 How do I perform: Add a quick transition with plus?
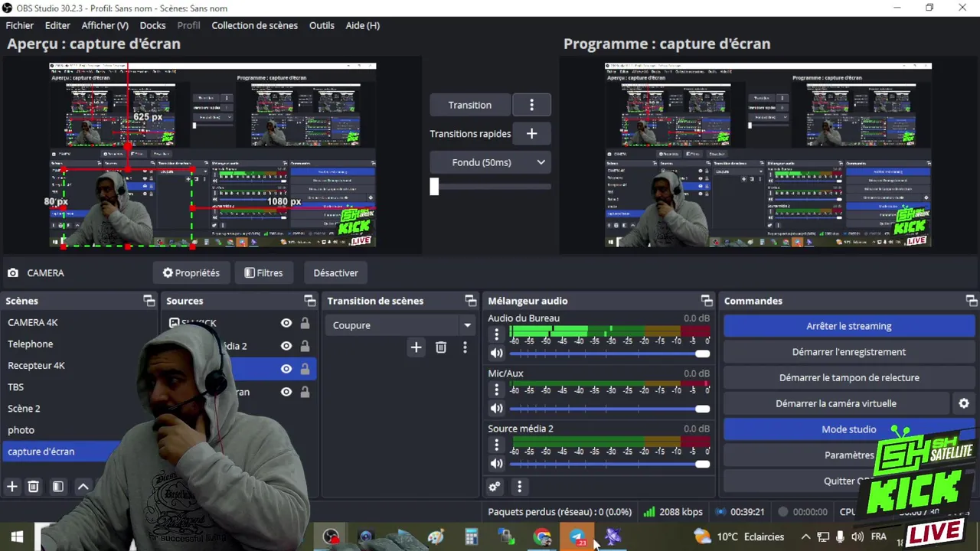[531, 134]
